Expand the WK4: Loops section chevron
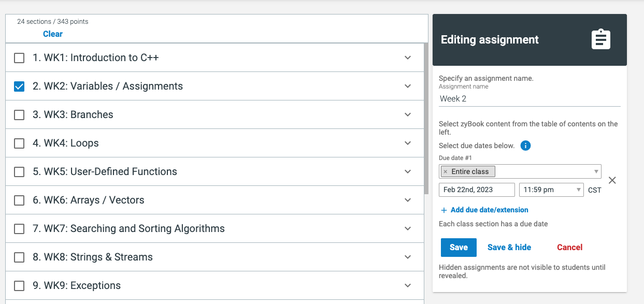Image resolution: width=644 pixels, height=304 pixels. pyautogui.click(x=408, y=143)
